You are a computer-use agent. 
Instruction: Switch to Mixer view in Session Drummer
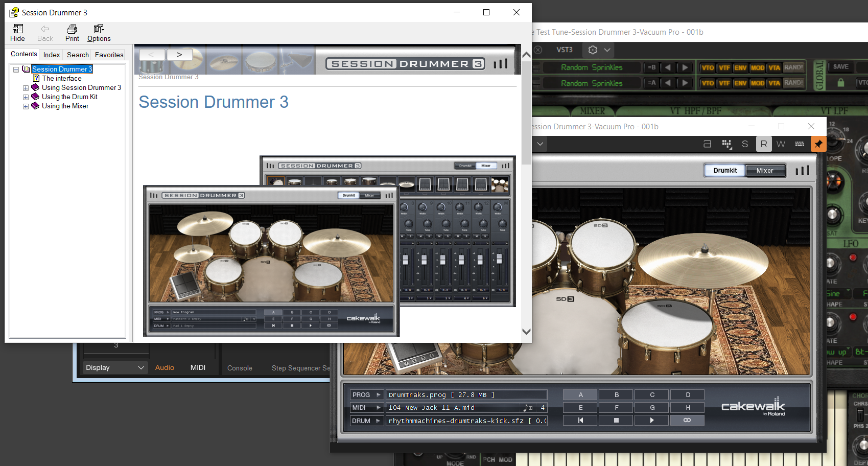(765, 171)
